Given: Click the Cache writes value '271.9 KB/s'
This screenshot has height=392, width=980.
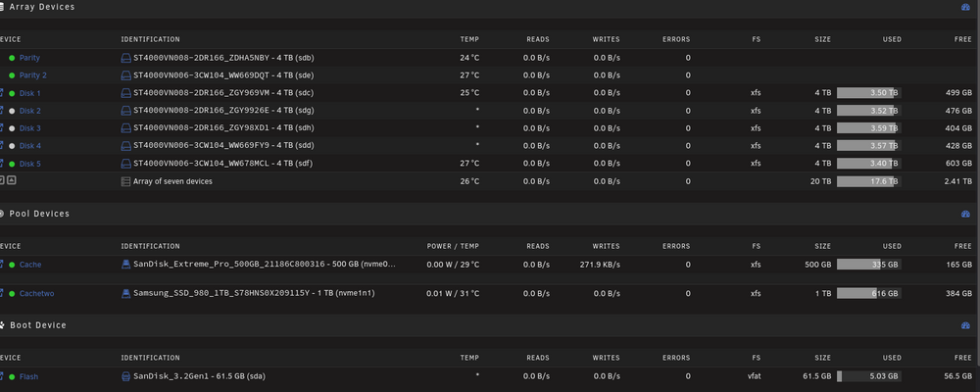Looking at the screenshot, I should pyautogui.click(x=600, y=265).
